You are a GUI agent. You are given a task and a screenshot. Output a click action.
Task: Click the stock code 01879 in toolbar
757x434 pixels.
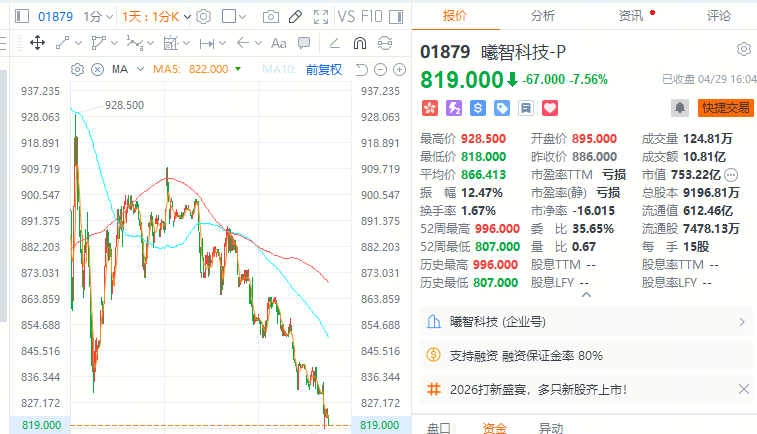pos(56,17)
